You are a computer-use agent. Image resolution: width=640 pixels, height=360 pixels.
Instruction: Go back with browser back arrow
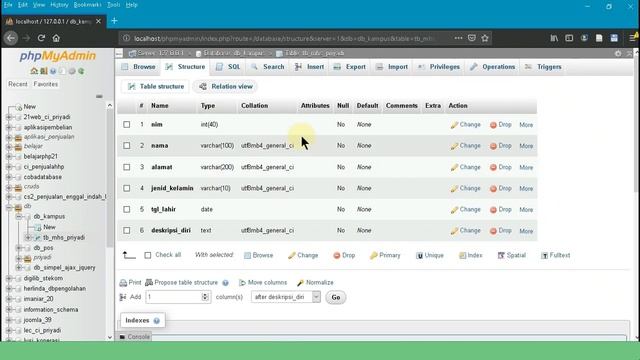coord(11,38)
